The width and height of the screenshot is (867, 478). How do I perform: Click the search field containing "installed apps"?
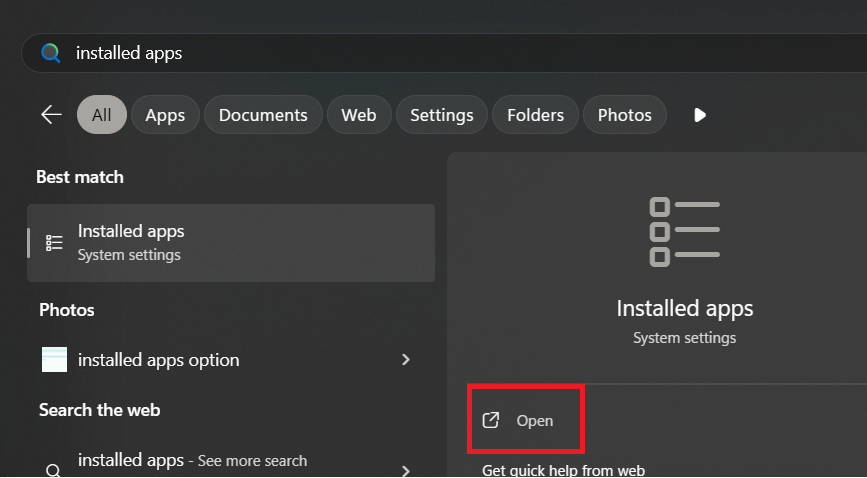400,53
